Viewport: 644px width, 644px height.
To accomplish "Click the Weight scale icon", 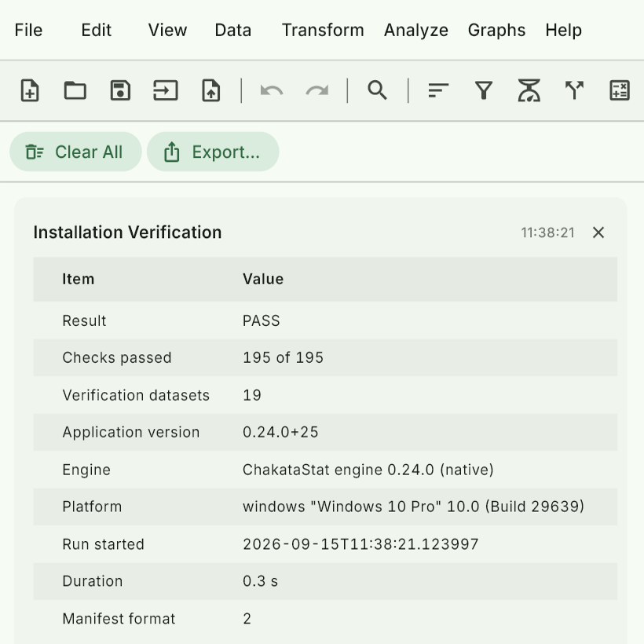I will click(x=529, y=90).
